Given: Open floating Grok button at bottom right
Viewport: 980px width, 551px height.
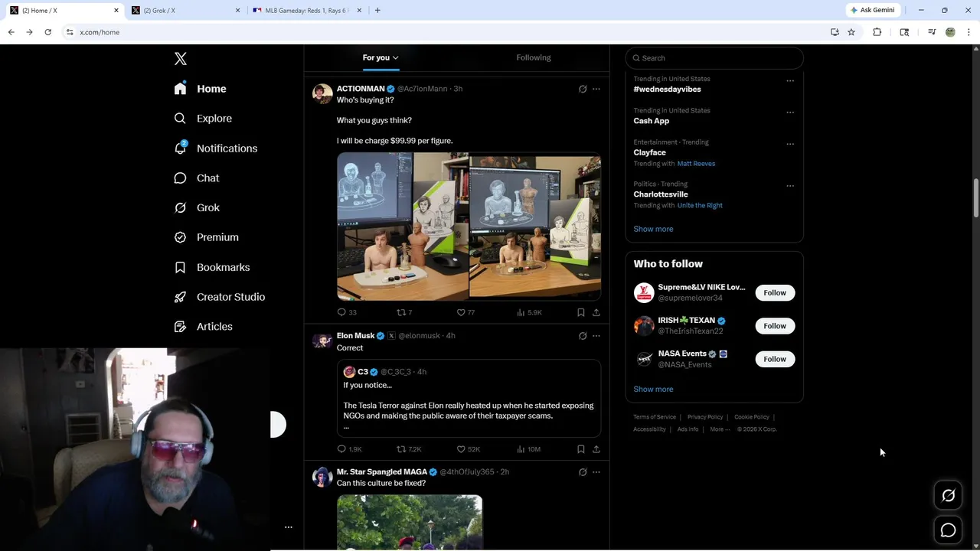Looking at the screenshot, I should tap(948, 496).
